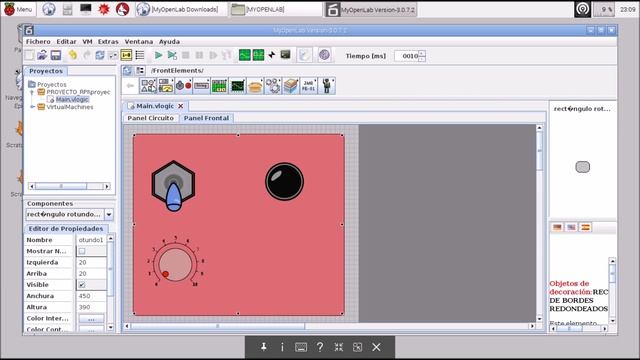Open the stacked layers book category
Image resolution: width=640 pixels, height=360 pixels.
coord(291,86)
